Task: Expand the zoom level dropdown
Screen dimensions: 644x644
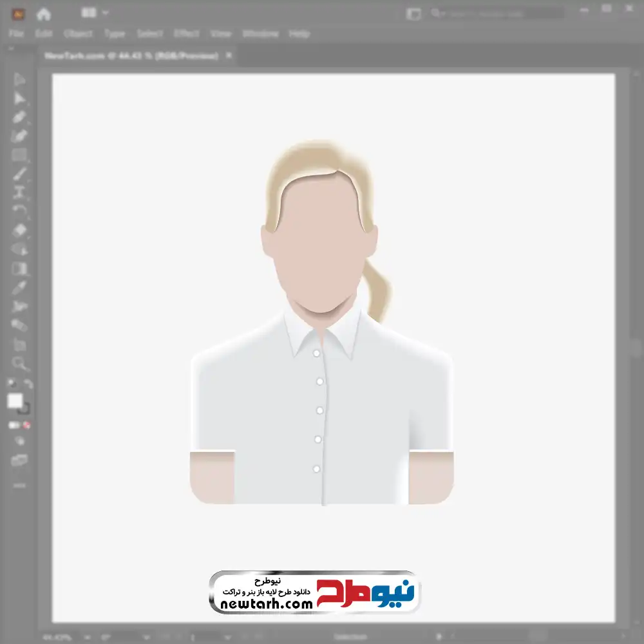Action: coord(88,638)
